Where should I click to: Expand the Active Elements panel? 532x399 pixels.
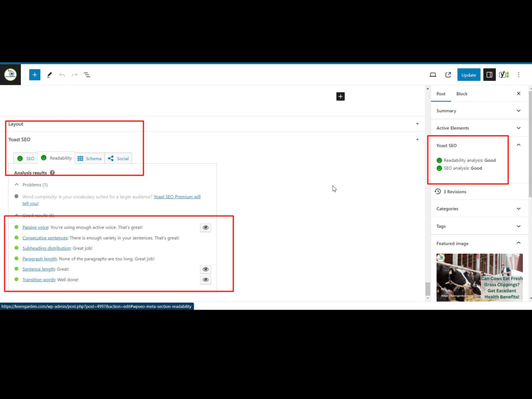479,128
